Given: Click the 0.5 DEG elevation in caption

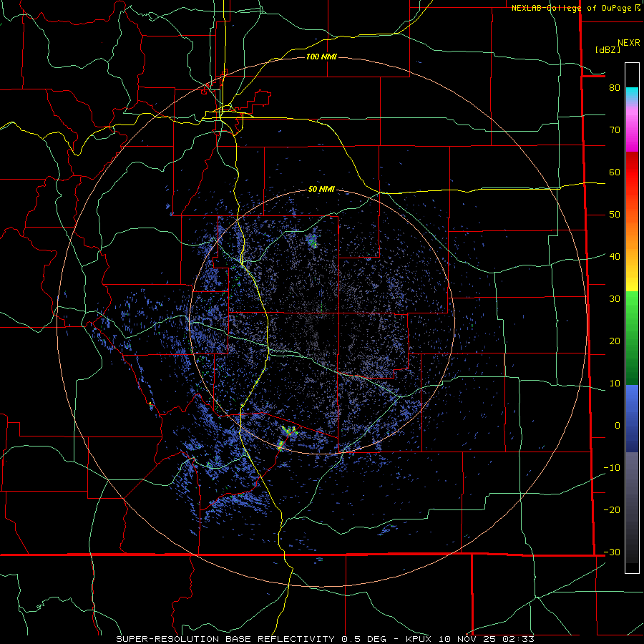Looking at the screenshot, I should point(364,639).
